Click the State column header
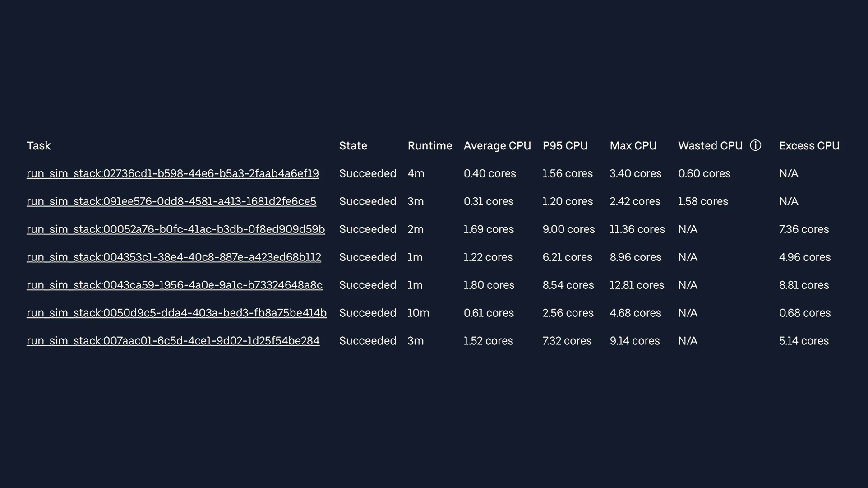Screen dimensions: 868x488 [353, 146]
